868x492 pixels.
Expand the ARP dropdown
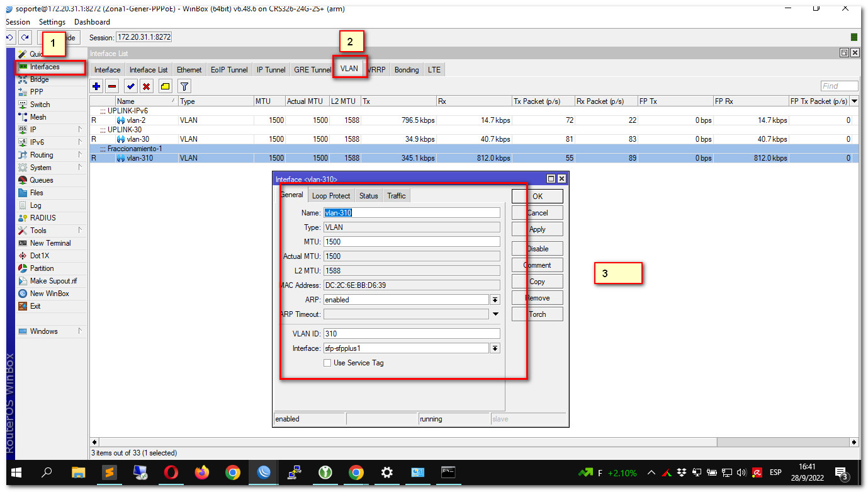[495, 300]
